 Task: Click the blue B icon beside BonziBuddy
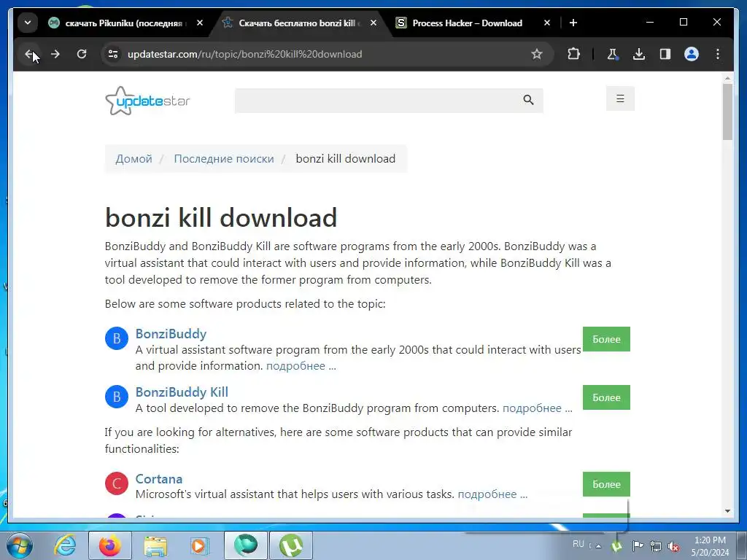point(117,338)
